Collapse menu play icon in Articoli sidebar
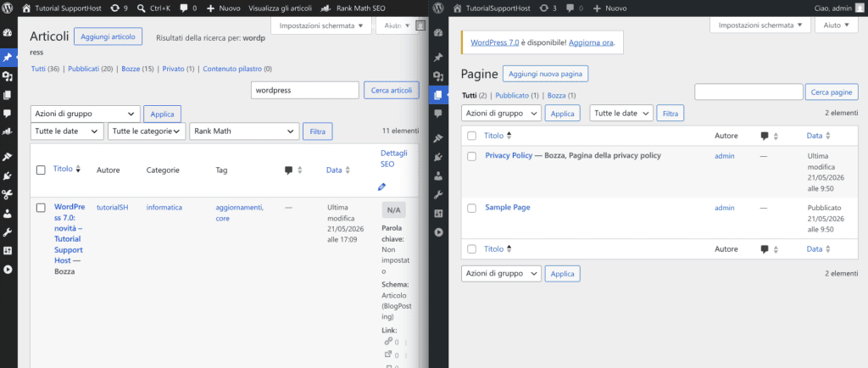Viewport: 868px width, 368px height. tap(8, 270)
